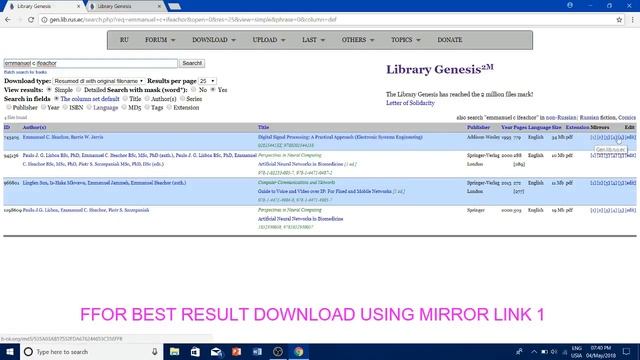Close the second Library Genesis tab
The height and width of the screenshot is (360, 640).
pyautogui.click(x=159, y=6)
